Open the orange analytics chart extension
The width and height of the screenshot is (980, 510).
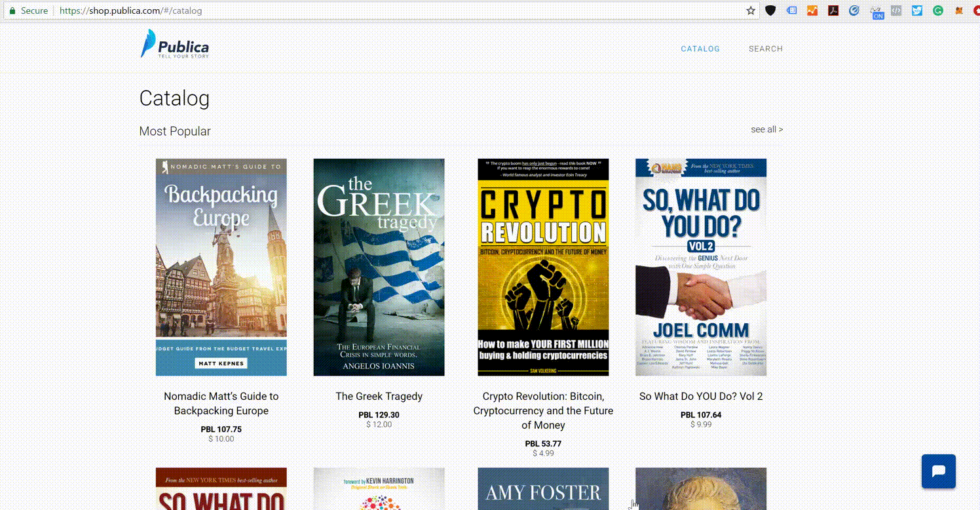point(812,10)
